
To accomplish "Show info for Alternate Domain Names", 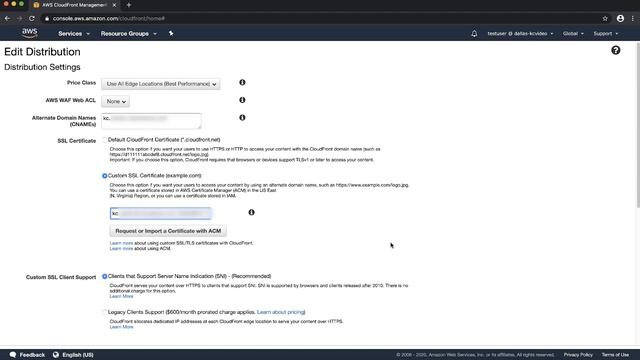I will pyautogui.click(x=242, y=118).
